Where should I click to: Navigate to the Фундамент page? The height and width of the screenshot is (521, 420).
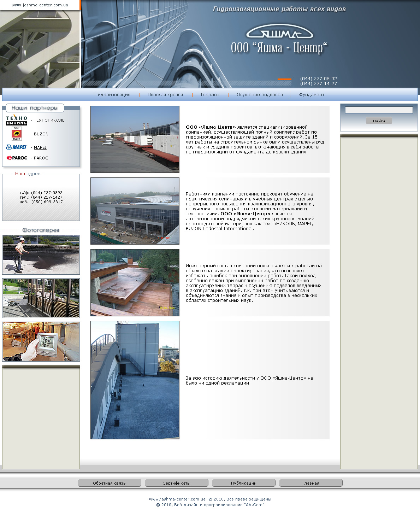coord(312,95)
